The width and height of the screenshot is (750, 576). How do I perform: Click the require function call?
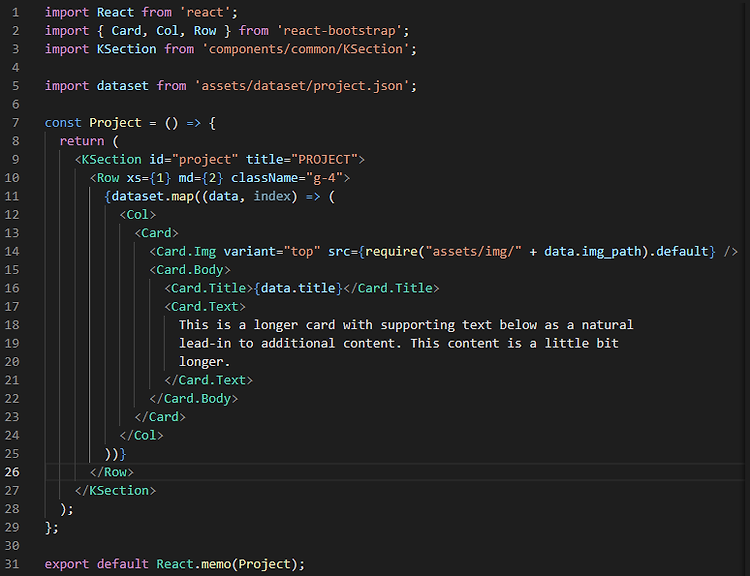(x=392, y=252)
